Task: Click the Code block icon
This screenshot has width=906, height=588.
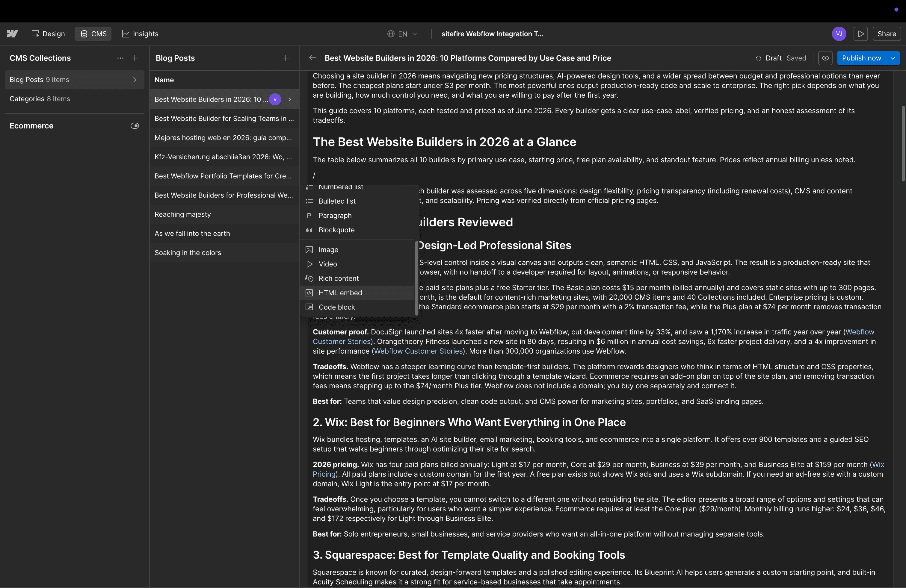Action: (309, 307)
